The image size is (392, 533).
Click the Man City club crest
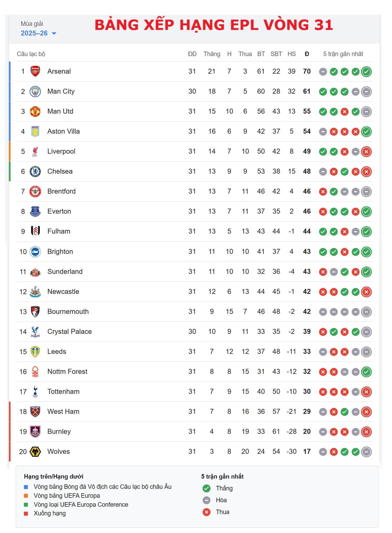tap(35, 91)
